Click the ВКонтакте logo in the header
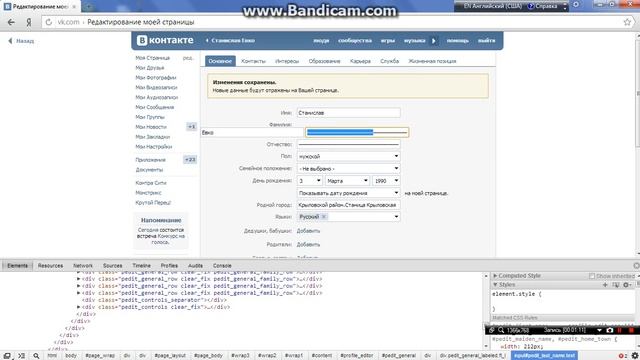This screenshot has height=360, width=640. tap(165, 40)
